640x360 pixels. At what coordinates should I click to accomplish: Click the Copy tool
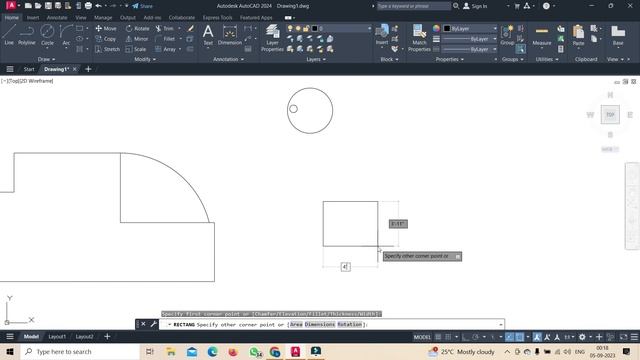[x=106, y=39]
